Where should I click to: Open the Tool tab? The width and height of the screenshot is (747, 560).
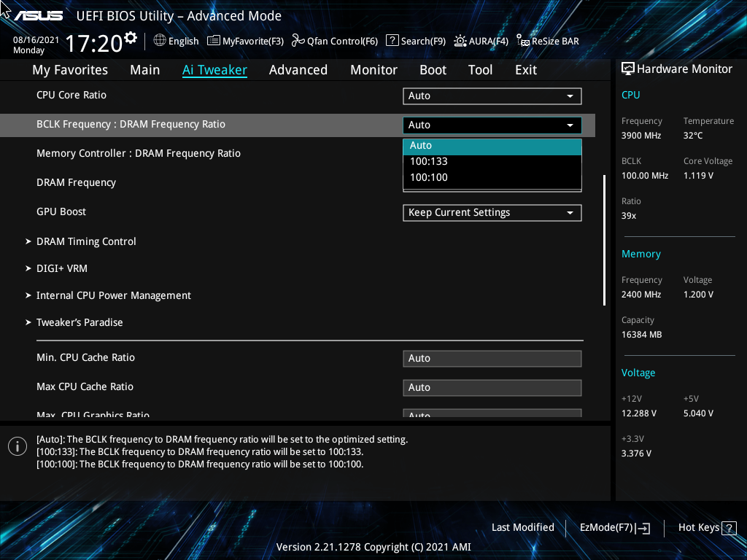(x=480, y=70)
